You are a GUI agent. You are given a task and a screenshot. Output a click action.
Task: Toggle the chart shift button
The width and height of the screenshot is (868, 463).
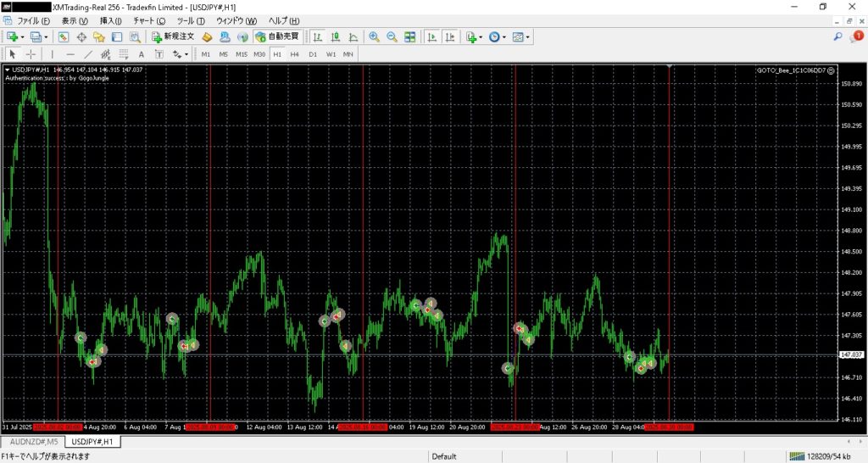pos(449,37)
